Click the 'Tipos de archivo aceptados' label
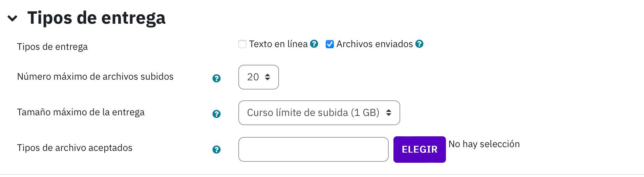Screen dimensions: 644x177 pyautogui.click(x=75, y=148)
